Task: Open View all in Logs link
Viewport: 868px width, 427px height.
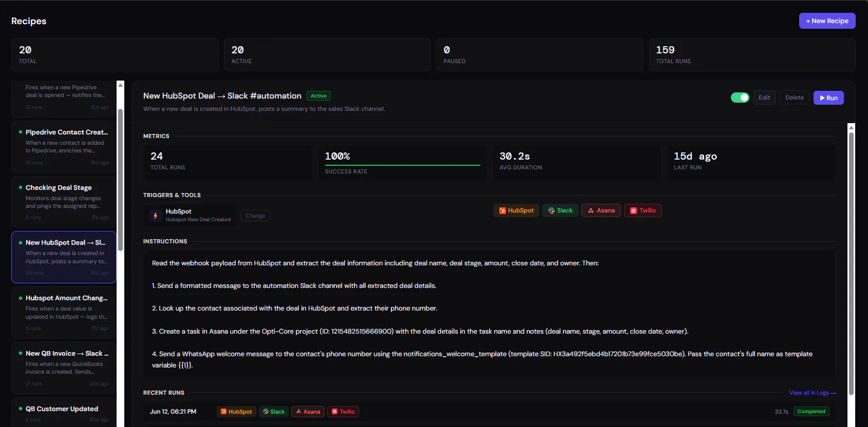Action: click(813, 393)
